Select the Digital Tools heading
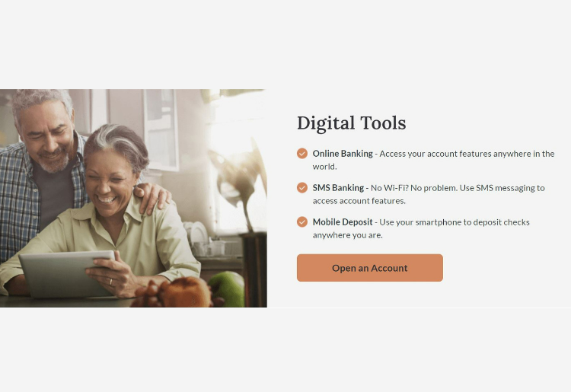Image resolution: width=571 pixels, height=392 pixels. coord(352,123)
